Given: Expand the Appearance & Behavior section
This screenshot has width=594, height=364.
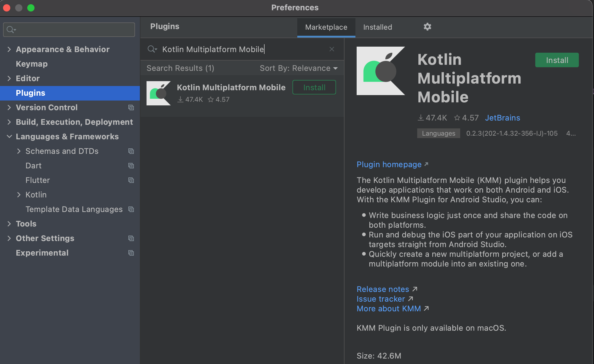Looking at the screenshot, I should pos(9,49).
